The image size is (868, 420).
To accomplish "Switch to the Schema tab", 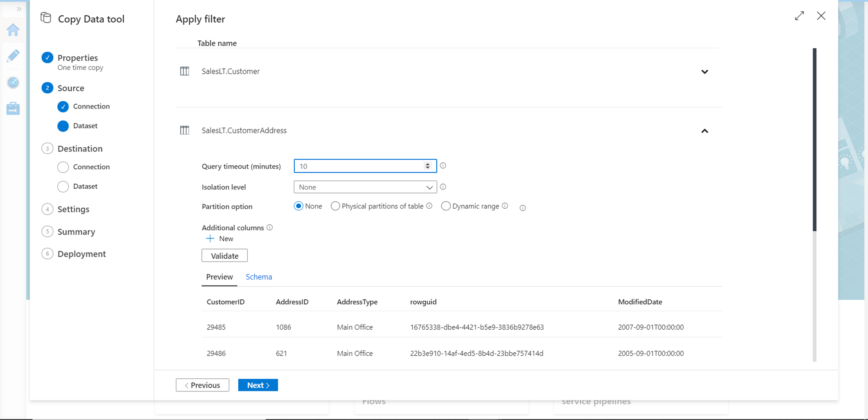I will click(x=259, y=277).
